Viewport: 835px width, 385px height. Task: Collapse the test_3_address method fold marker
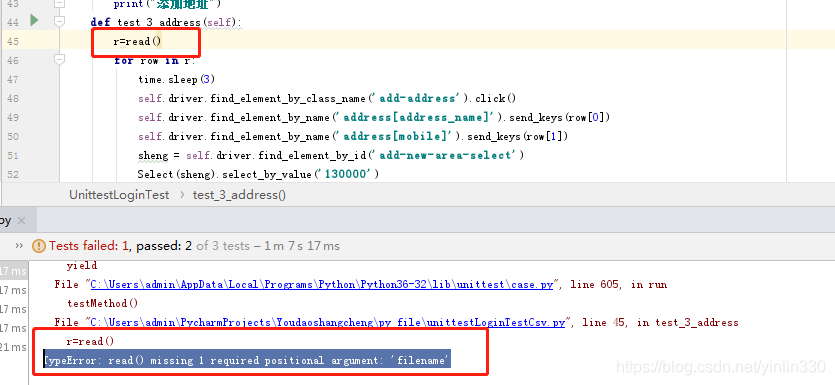59,22
